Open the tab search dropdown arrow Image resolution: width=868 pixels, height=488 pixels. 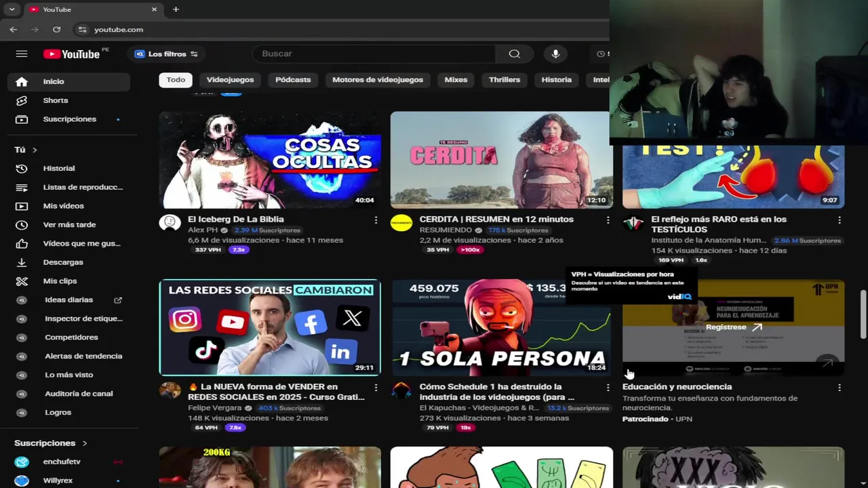click(12, 9)
